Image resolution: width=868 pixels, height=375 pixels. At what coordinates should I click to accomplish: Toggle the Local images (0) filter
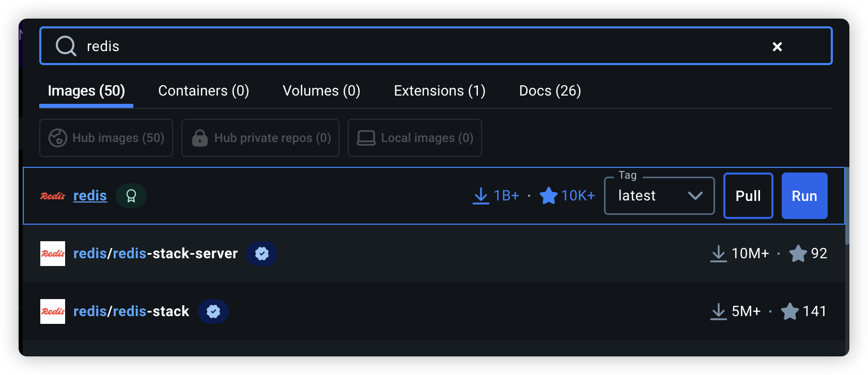coord(415,138)
